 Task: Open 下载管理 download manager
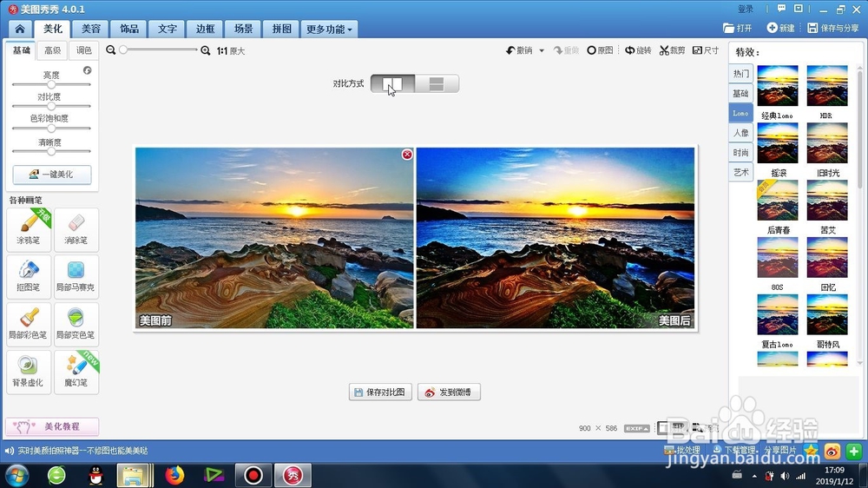734,450
